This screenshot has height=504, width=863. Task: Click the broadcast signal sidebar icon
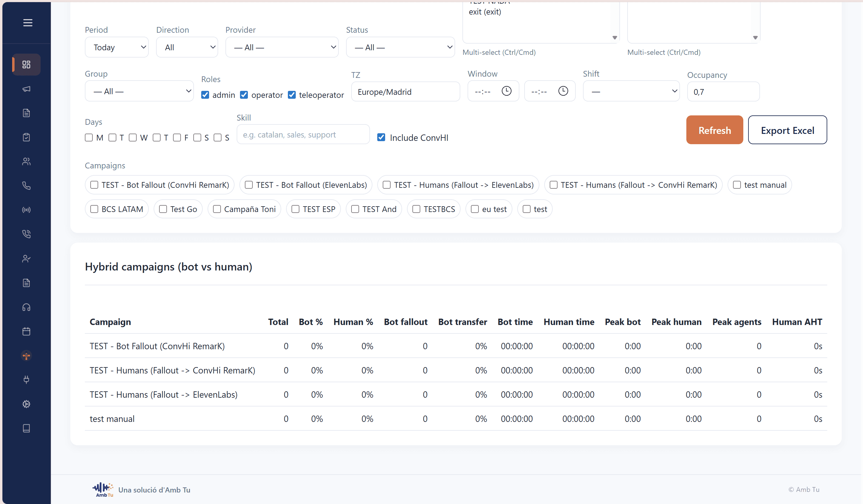26,210
